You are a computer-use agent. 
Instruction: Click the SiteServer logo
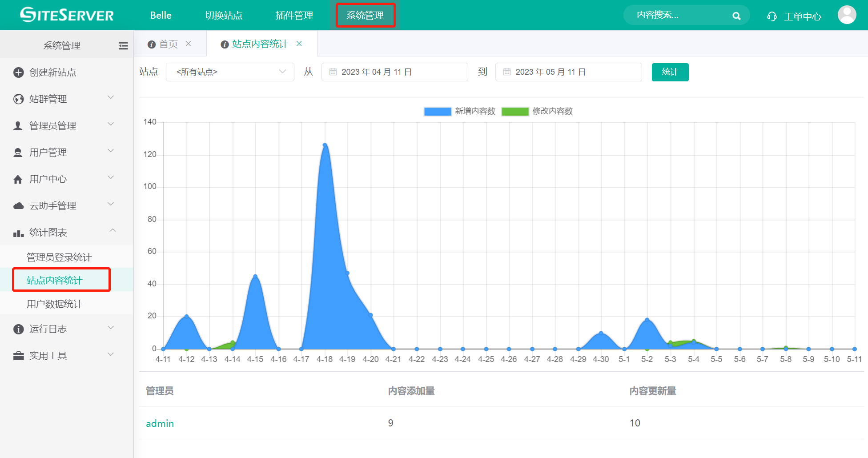click(67, 15)
